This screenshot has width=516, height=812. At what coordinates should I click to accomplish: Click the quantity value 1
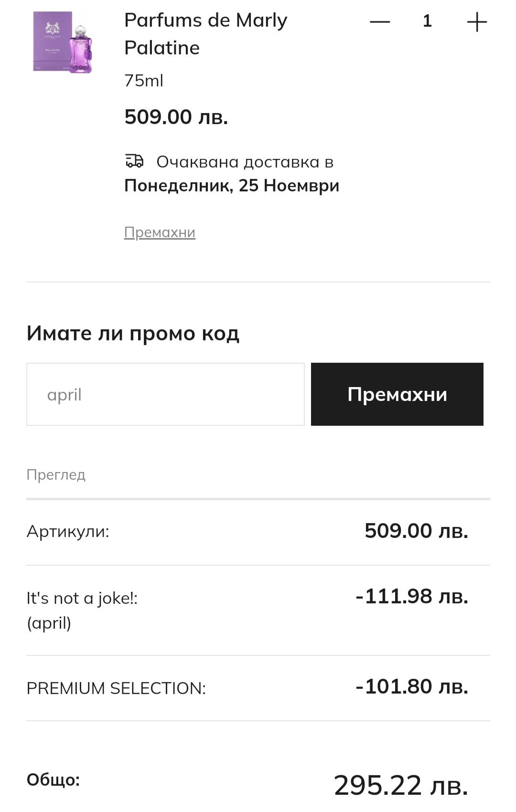(427, 21)
